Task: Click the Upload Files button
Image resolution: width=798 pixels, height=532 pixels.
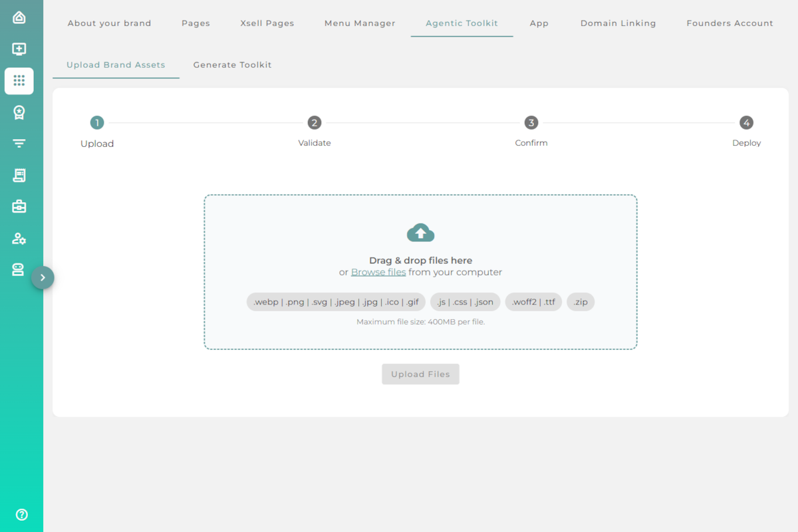Action: (420, 374)
